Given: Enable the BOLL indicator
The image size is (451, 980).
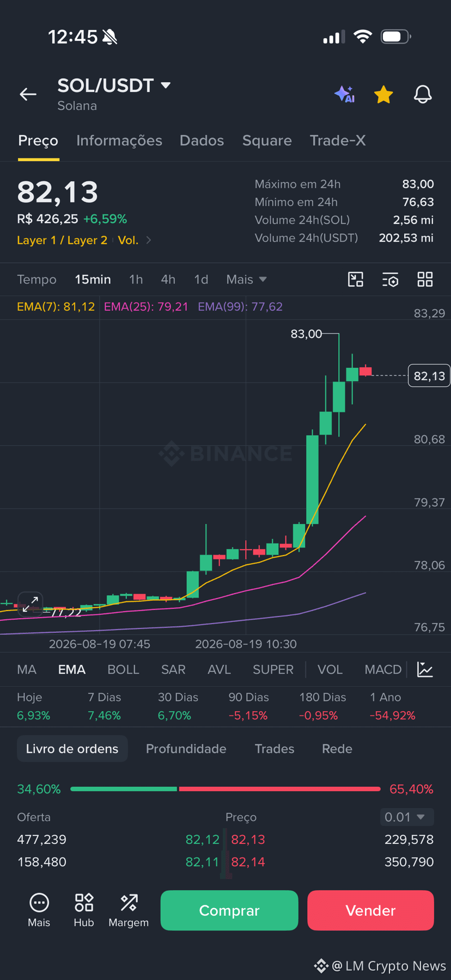Looking at the screenshot, I should (x=123, y=669).
